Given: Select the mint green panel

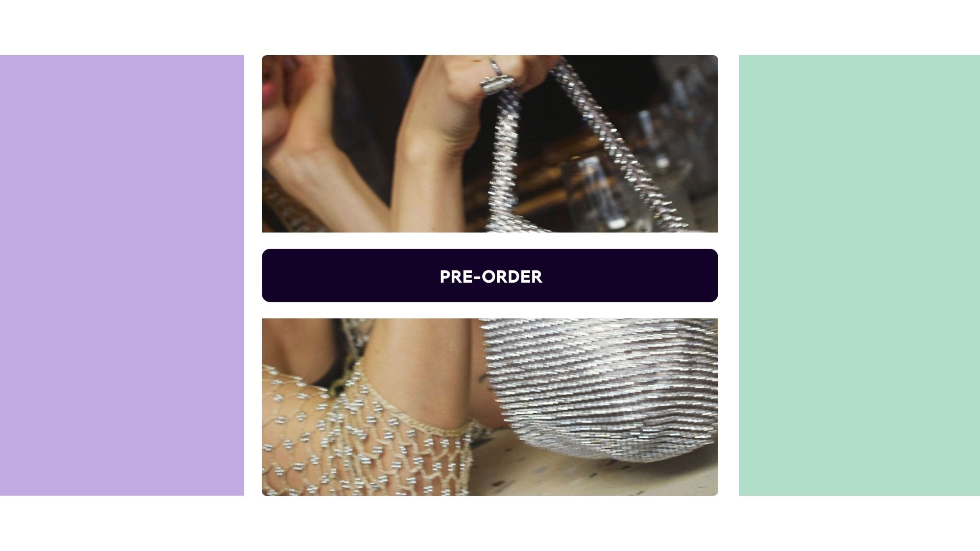Looking at the screenshot, I should click(x=860, y=275).
